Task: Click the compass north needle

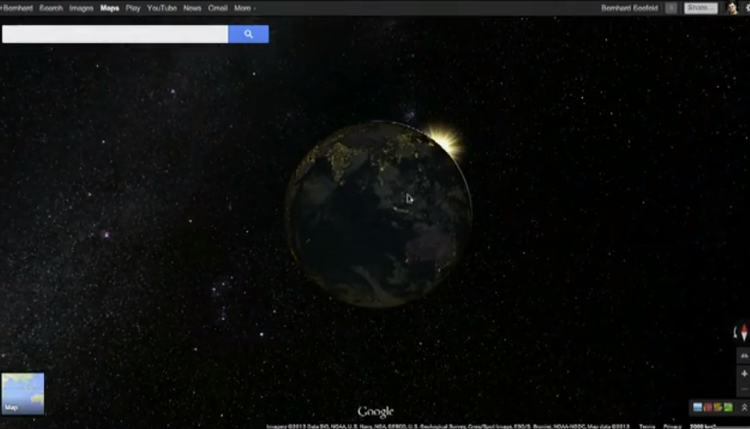Action: (x=744, y=332)
